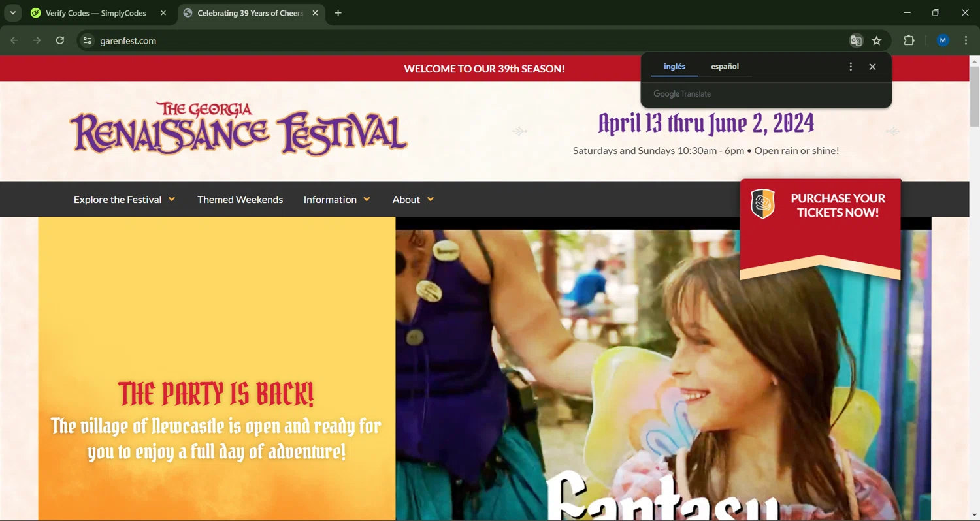
Task: Close the Google Translate popup
Action: (872, 67)
